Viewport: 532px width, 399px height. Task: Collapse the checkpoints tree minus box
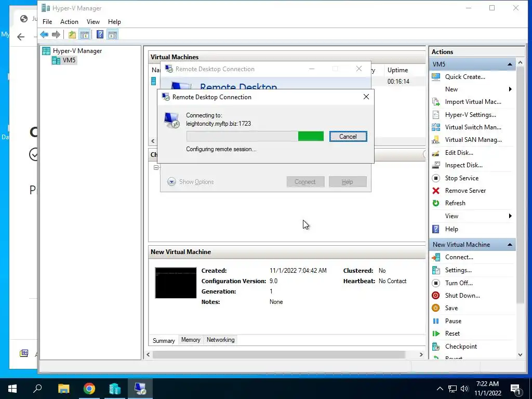156,168
